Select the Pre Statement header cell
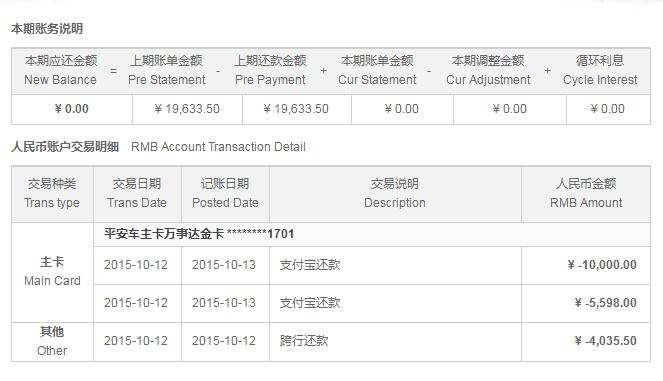 point(167,70)
